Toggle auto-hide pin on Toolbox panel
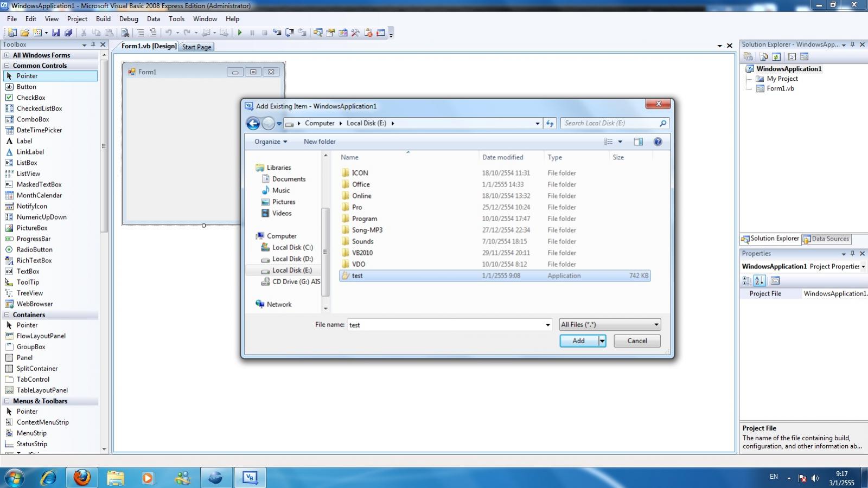Screen dimensions: 868x488 (93, 44)
